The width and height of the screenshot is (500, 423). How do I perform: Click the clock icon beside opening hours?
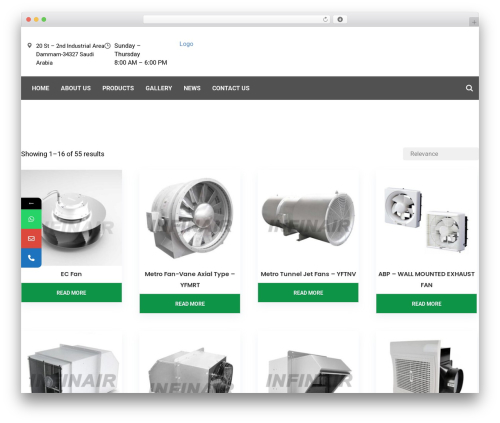(107, 46)
